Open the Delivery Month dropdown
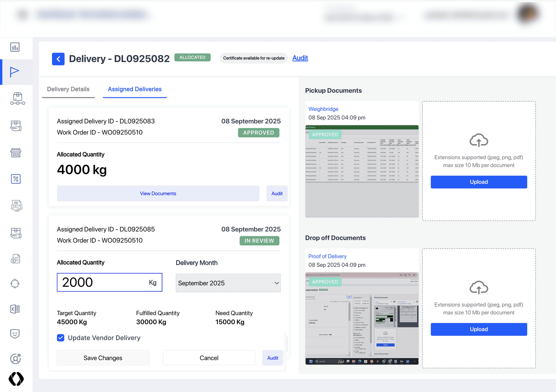This screenshot has width=556, height=392. [228, 283]
